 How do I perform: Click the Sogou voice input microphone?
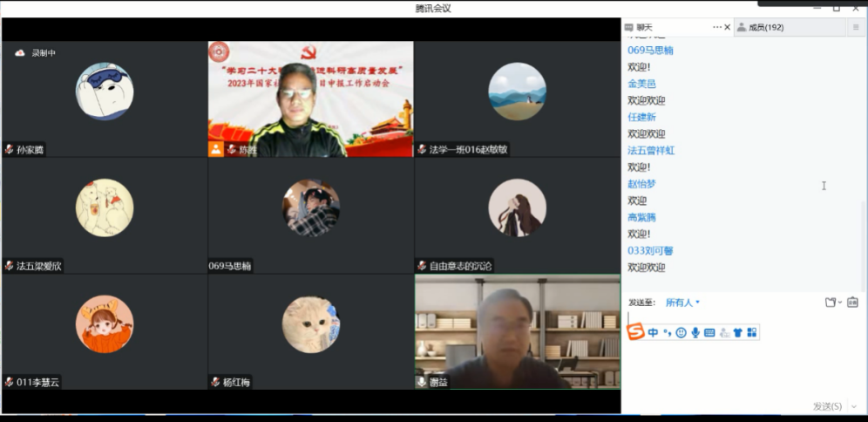(695, 332)
